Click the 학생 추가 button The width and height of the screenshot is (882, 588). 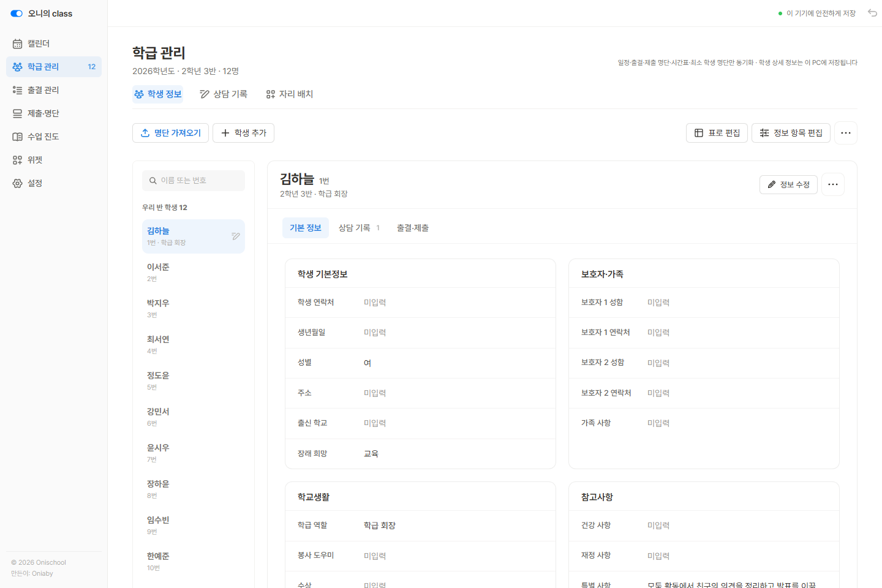click(243, 133)
